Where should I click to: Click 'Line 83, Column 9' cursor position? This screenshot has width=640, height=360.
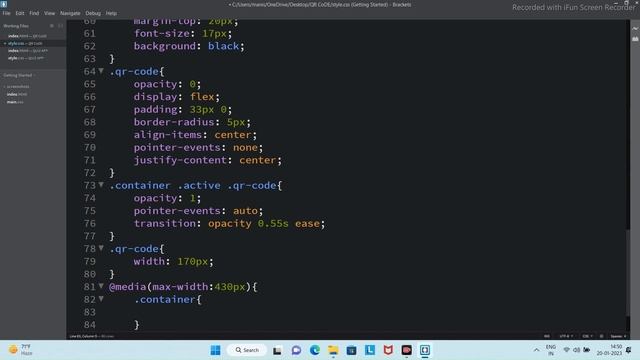[x=83, y=336]
